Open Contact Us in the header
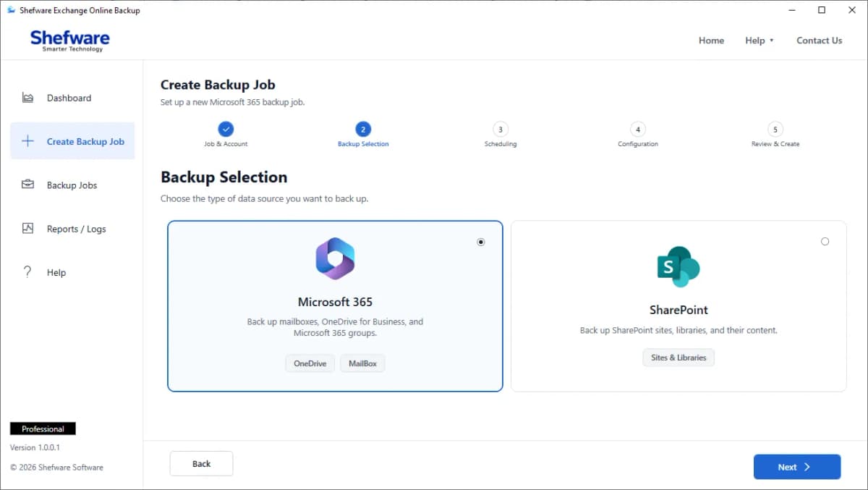The width and height of the screenshot is (868, 490). point(819,41)
